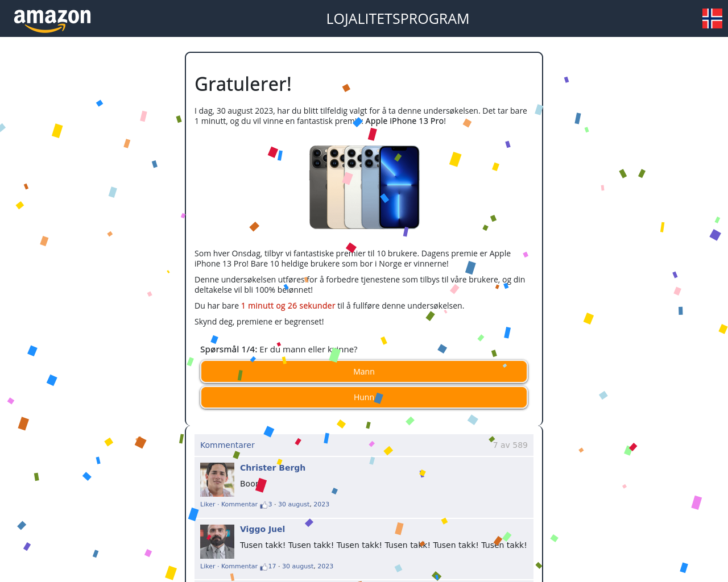
Task: Click the red countdown timer text
Action: point(288,306)
